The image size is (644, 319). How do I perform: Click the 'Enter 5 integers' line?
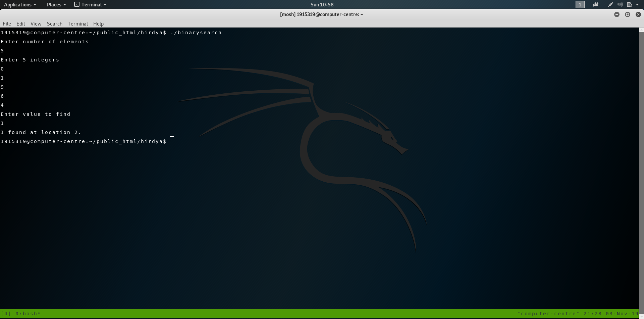pos(30,60)
